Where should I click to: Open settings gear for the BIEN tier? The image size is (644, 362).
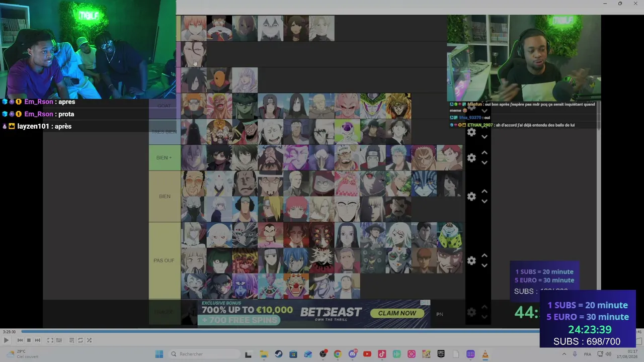pos(471,197)
